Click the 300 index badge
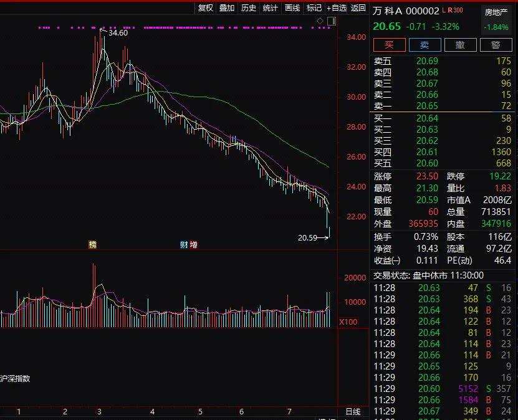 pyautogui.click(x=458, y=10)
